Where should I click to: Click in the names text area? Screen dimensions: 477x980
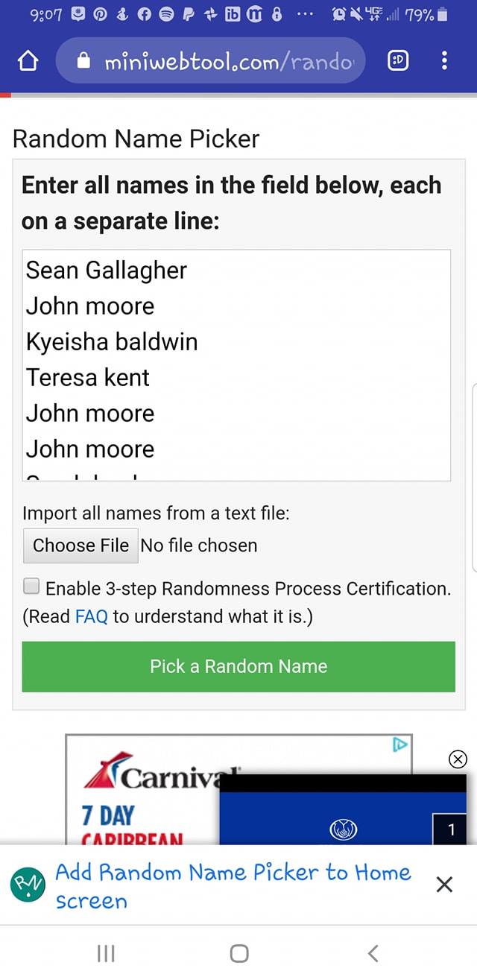tap(236, 365)
